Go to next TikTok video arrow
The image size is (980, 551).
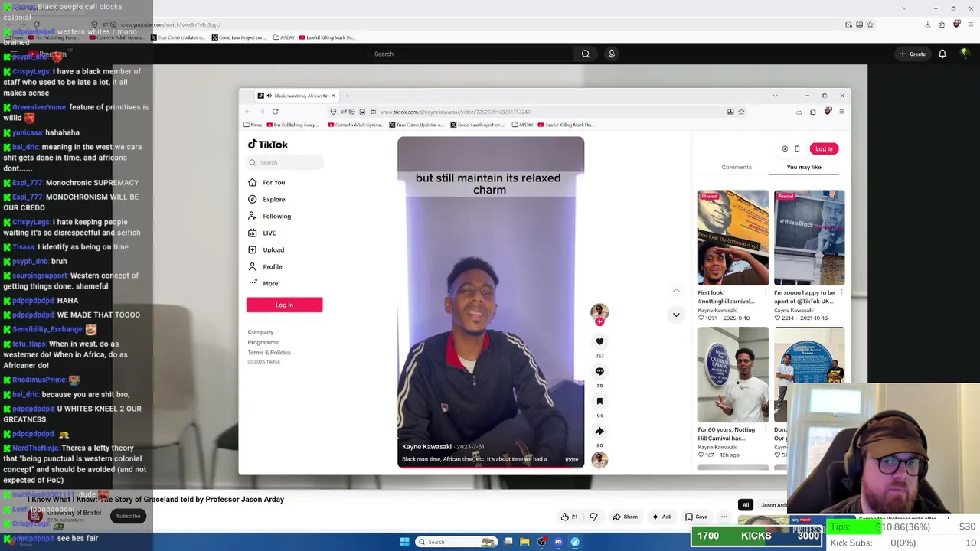click(x=676, y=315)
